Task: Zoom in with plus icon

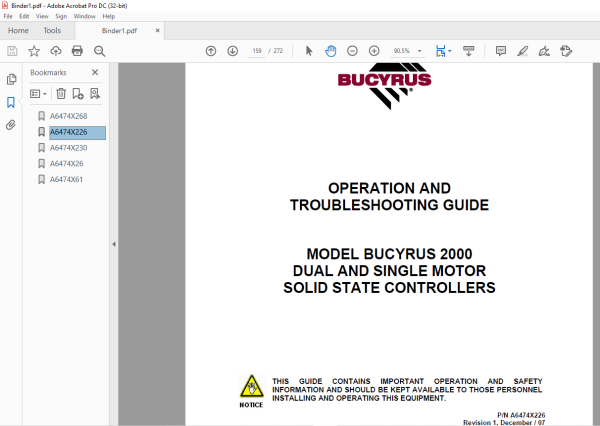Action: pos(374,51)
